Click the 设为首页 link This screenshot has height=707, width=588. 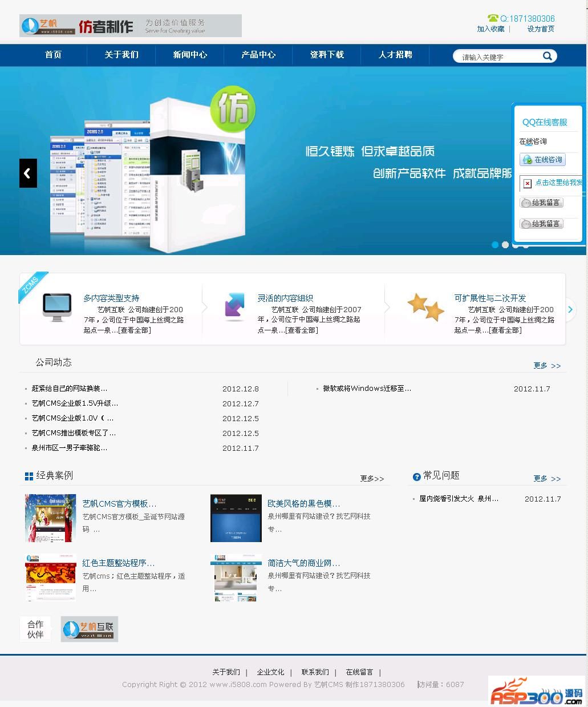pos(541,29)
